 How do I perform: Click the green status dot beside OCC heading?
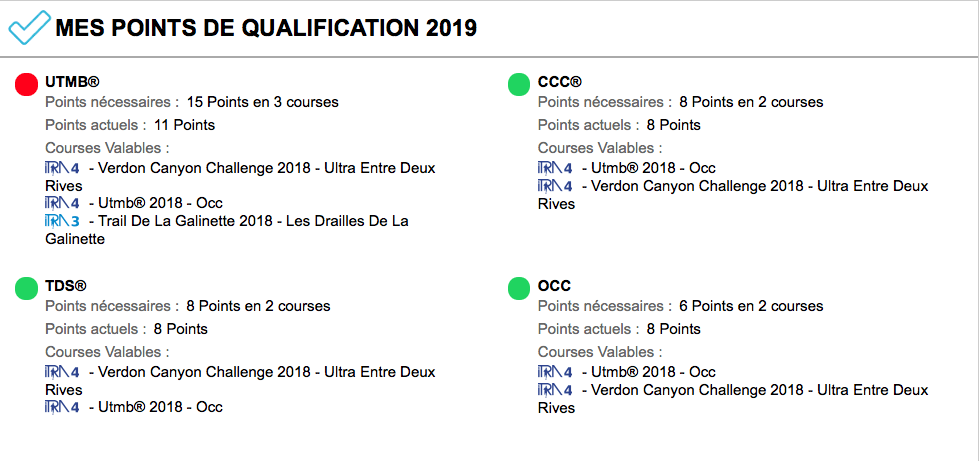click(x=519, y=288)
